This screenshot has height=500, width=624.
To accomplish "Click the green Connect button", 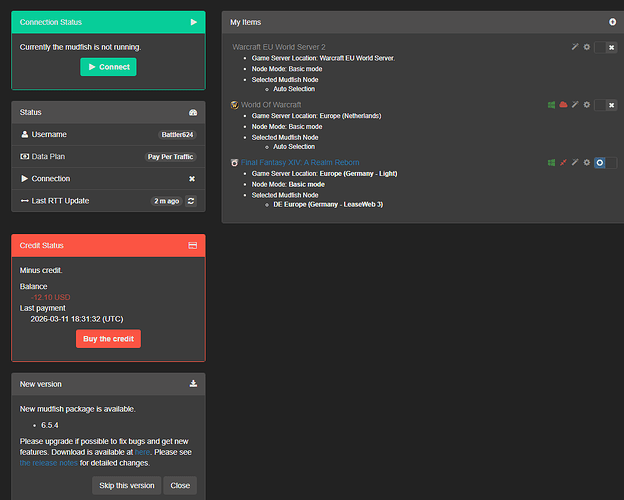I will click(x=108, y=67).
